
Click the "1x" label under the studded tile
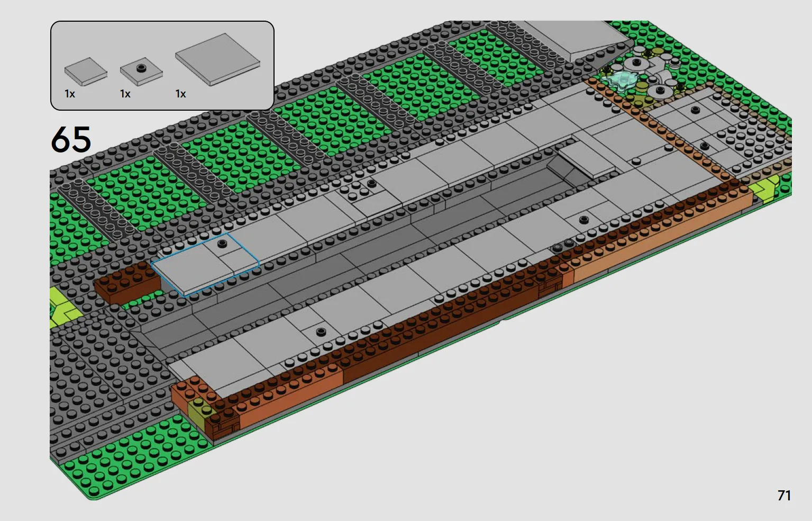(125, 94)
